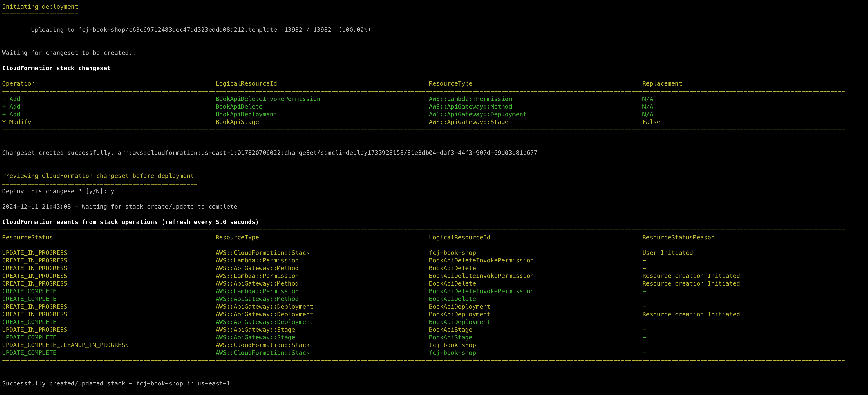Viewport: 868px width, 395px height.
Task: Click AWS::ApiGateway::Deployment in the CREATE_COMPLETE row
Action: [x=264, y=322]
